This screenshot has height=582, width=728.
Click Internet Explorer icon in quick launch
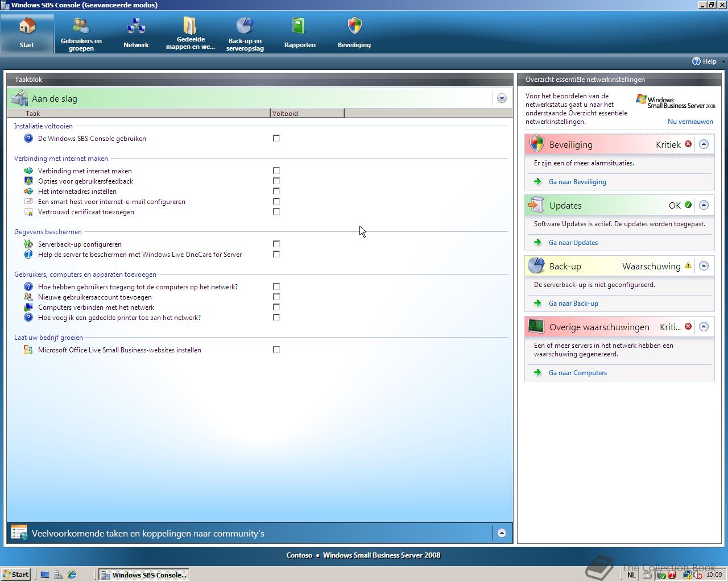pyautogui.click(x=72, y=575)
